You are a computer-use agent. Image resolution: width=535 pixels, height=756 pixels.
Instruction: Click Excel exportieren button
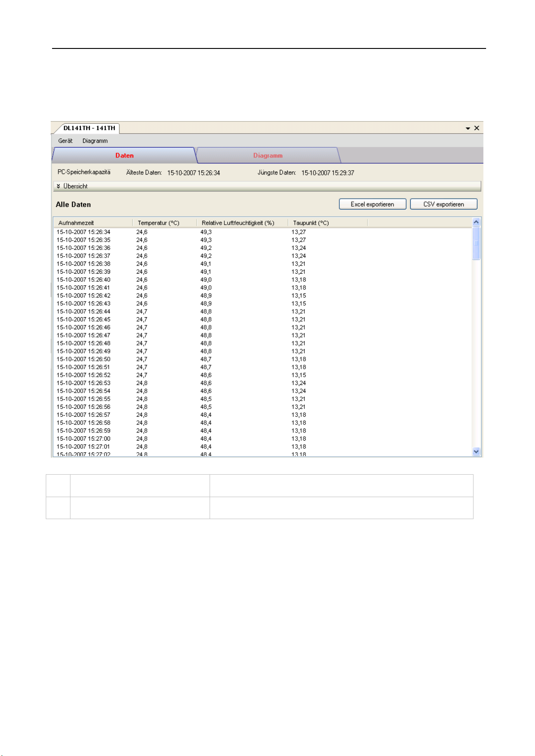pyautogui.click(x=373, y=204)
